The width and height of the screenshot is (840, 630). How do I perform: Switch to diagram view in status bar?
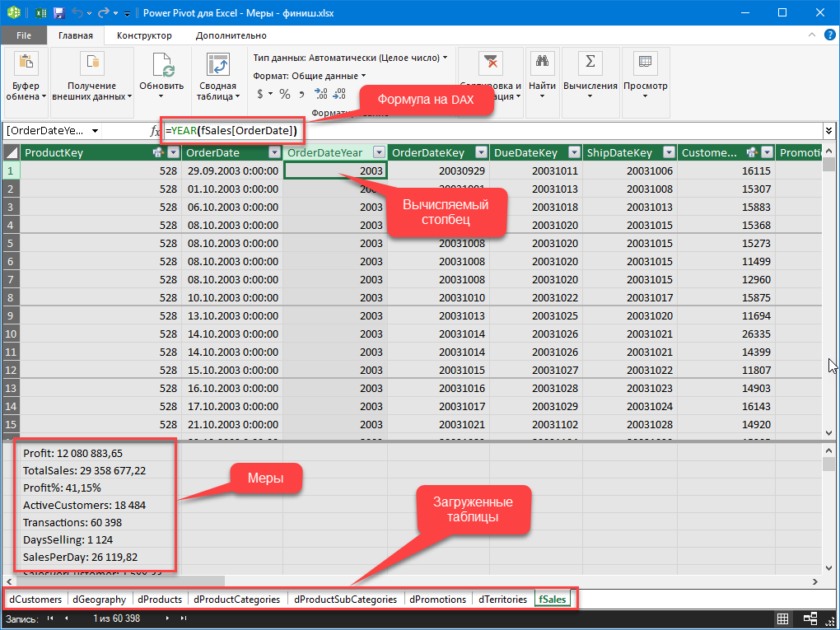810,619
